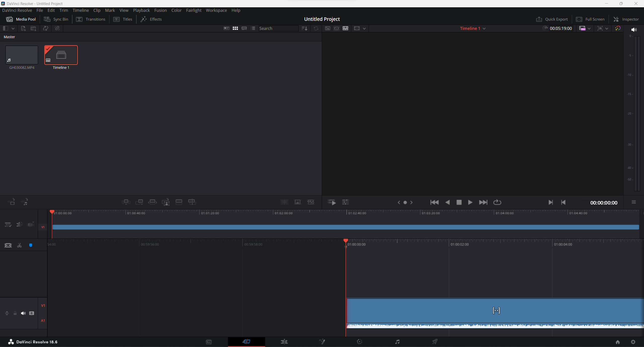Open the Media Pool panel
Image resolution: width=644 pixels, height=347 pixels.
21,19
